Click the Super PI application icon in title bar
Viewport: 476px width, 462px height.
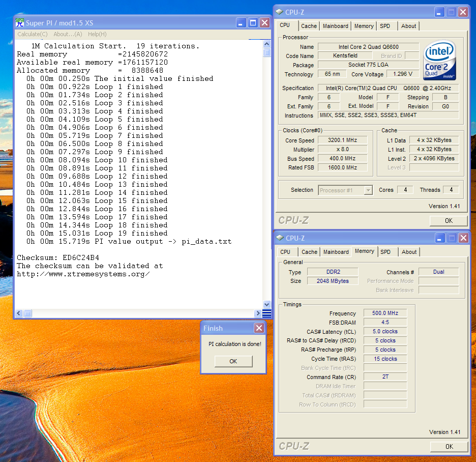[20, 22]
